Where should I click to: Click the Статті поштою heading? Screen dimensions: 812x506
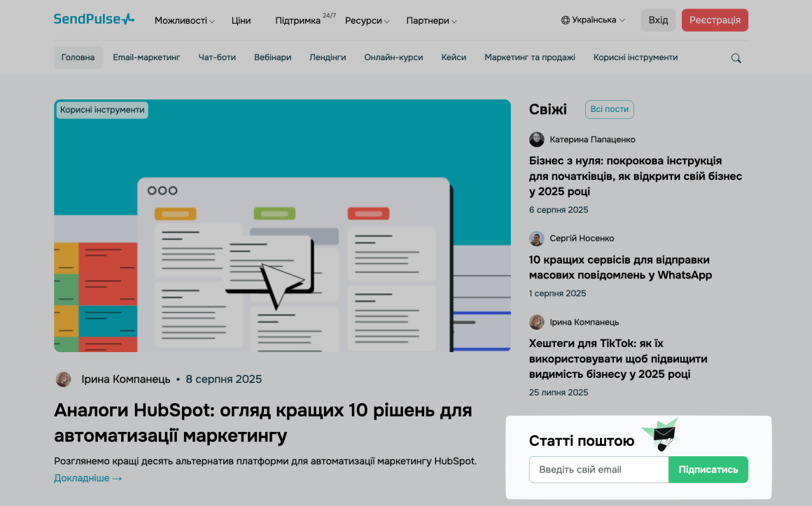pyautogui.click(x=582, y=441)
